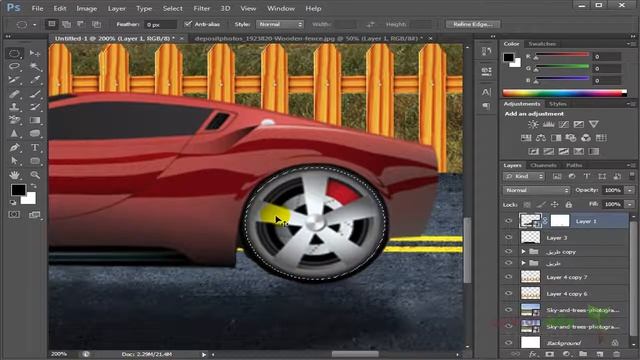640x360 pixels.
Task: Select the Brush tool
Action: point(35,94)
